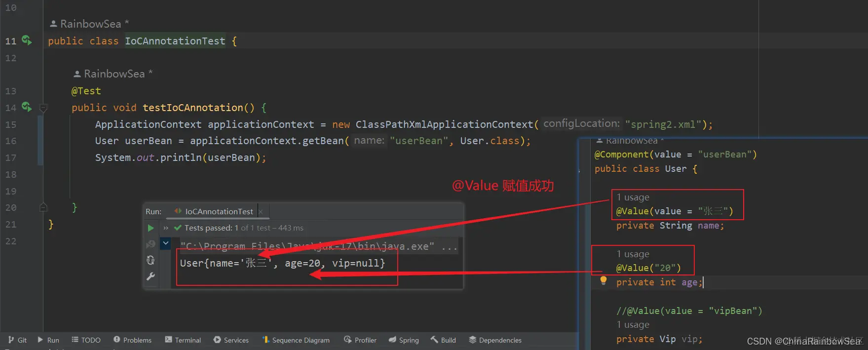Open the Dependencies tool window
The width and height of the screenshot is (868, 350).
click(x=495, y=340)
